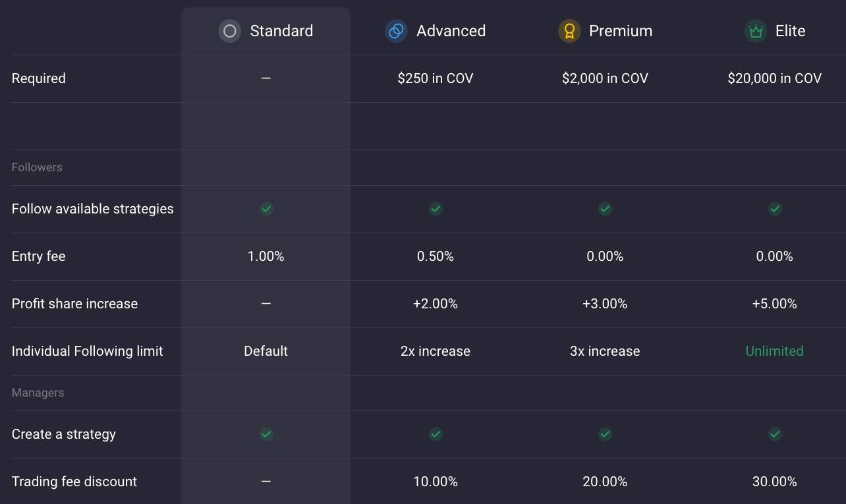Click the $250 in COV requirement
Image resolution: width=846 pixels, height=504 pixels.
(x=436, y=78)
